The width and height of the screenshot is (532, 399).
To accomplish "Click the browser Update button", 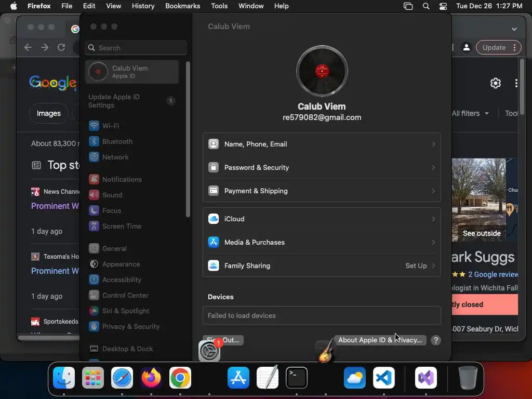I will tap(494, 47).
